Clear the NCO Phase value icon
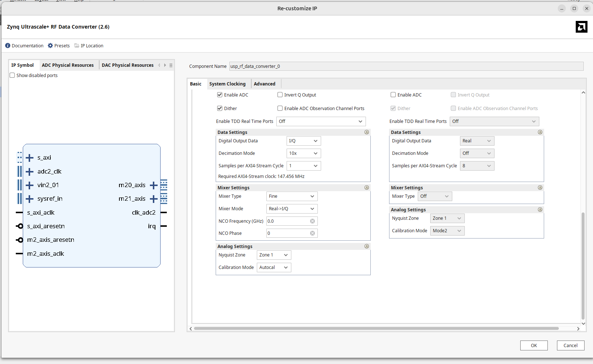Image resolution: width=593 pixels, height=364 pixels. tap(312, 233)
